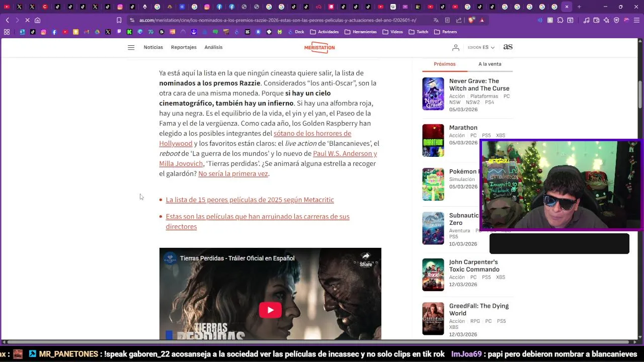Open John Carpenter's Toxic Commando entry

pyautogui.click(x=474, y=265)
